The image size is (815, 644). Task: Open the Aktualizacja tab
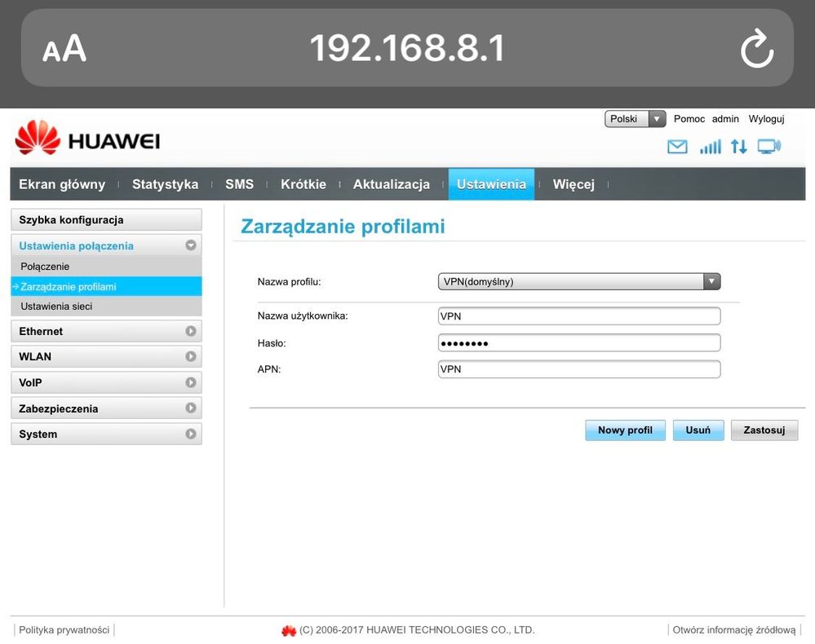[391, 184]
